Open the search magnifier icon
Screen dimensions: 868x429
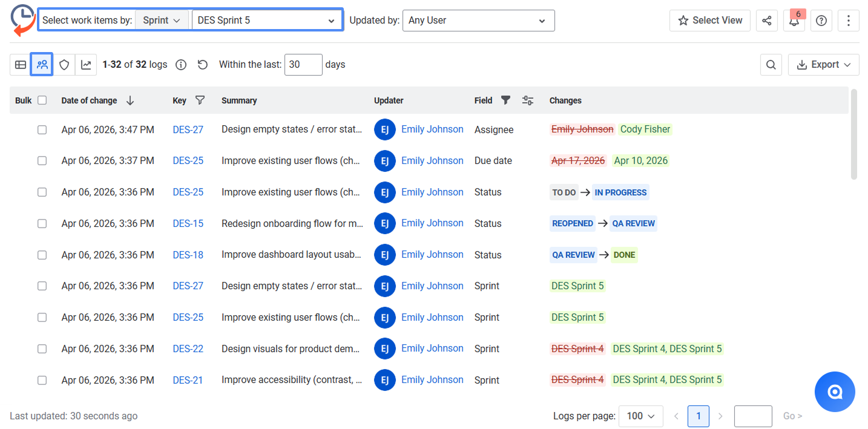coord(771,65)
